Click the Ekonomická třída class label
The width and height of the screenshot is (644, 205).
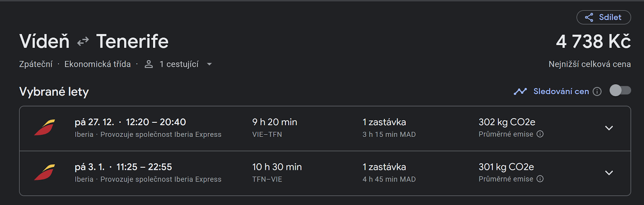97,64
